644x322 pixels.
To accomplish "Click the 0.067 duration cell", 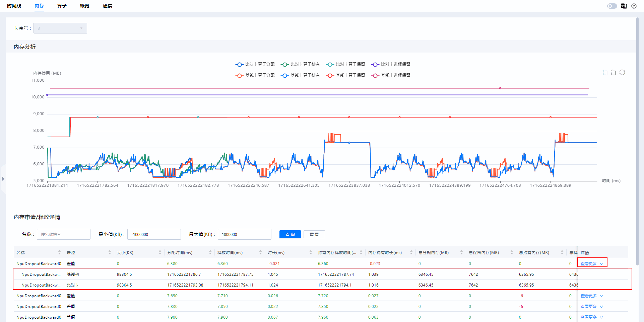I will [273, 317].
